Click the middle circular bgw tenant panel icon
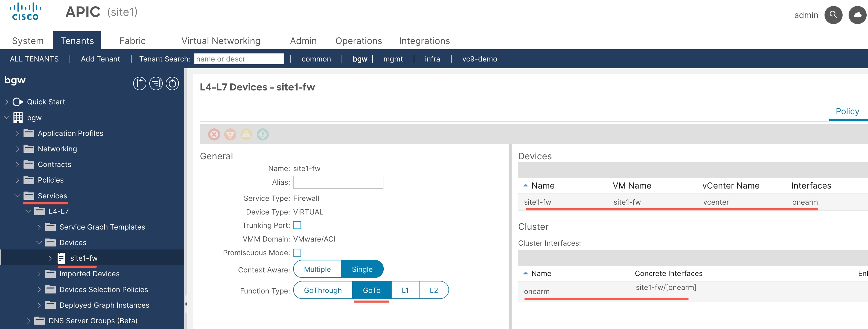Viewport: 868px width, 329px height. coord(156,84)
